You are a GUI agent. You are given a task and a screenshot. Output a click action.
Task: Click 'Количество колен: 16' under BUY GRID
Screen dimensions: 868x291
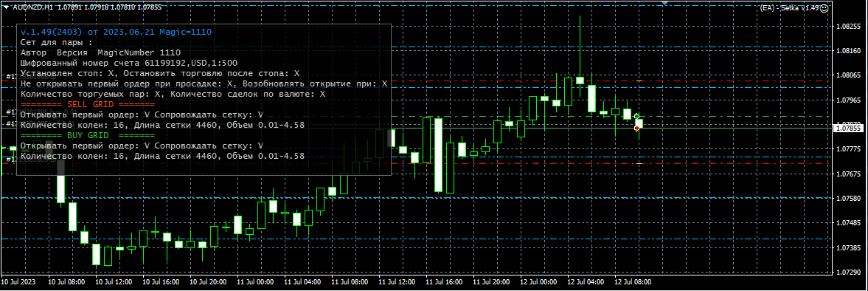162,157
